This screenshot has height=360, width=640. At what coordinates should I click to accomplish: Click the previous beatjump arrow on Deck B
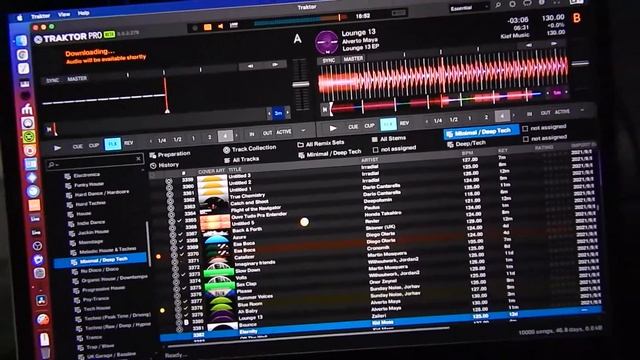point(529,45)
